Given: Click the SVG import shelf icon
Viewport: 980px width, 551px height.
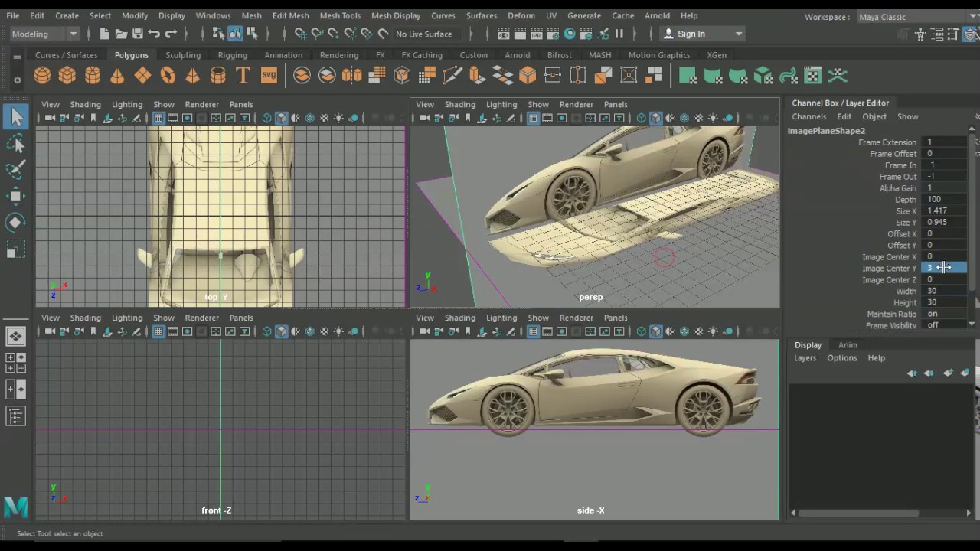Looking at the screenshot, I should click(269, 75).
